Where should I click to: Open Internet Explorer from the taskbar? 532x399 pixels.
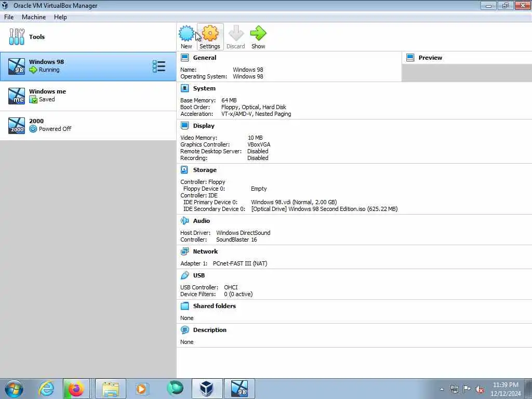coord(46,389)
